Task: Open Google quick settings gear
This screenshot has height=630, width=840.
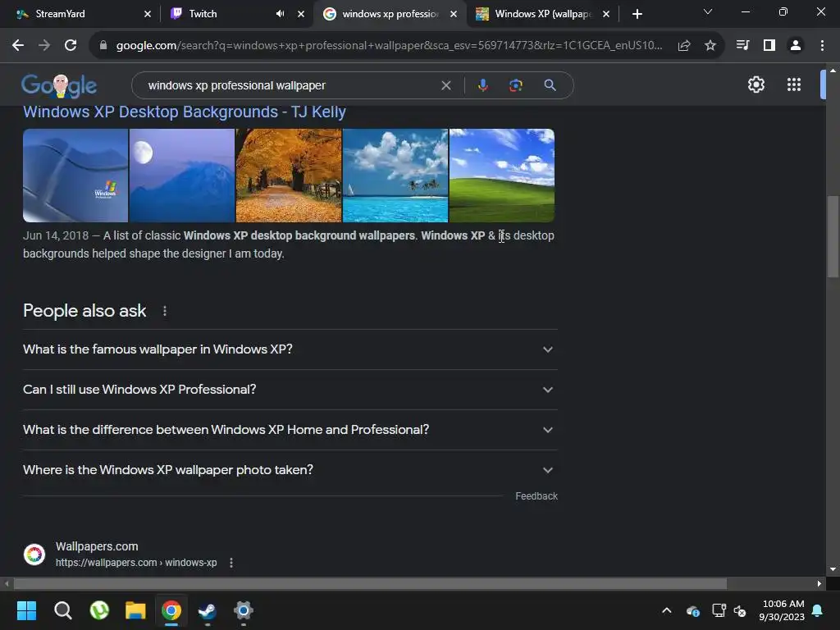Action: click(x=756, y=84)
